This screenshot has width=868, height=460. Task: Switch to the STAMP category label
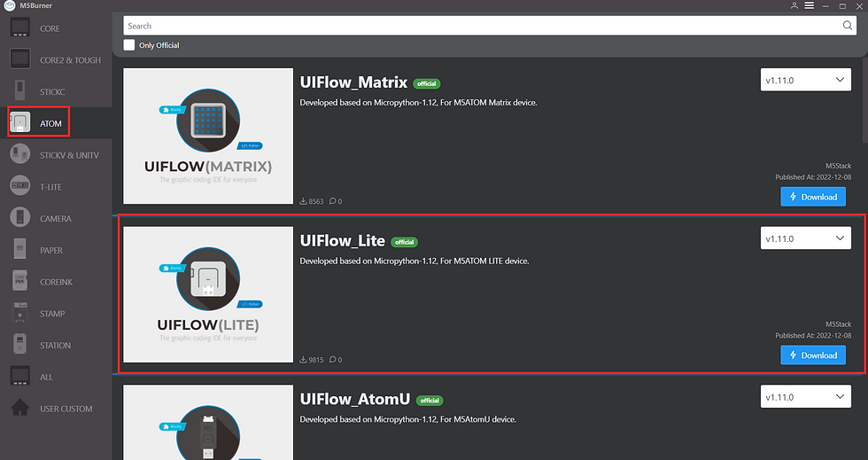(52, 314)
